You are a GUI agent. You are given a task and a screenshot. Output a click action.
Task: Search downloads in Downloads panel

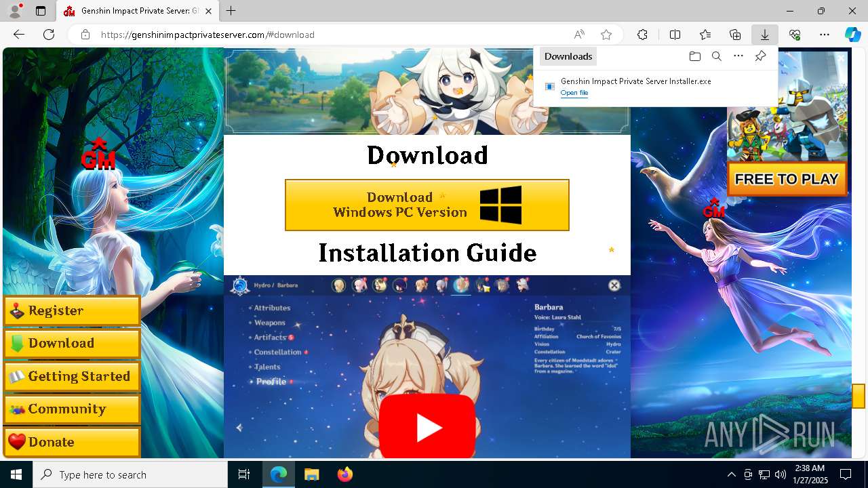716,56
